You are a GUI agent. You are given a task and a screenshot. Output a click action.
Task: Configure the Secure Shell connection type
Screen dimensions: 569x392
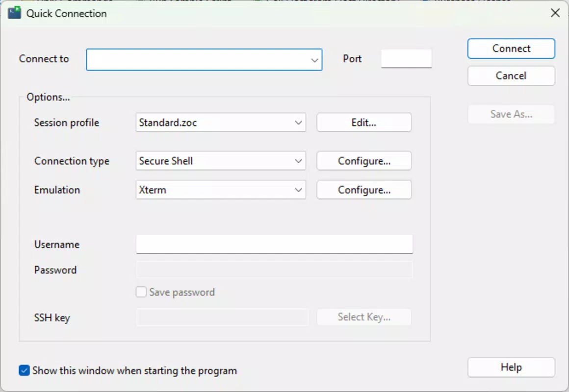[x=364, y=161]
